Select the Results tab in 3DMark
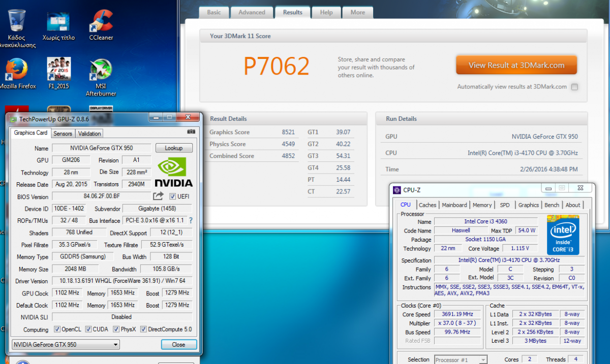The height and width of the screenshot is (364, 610). coord(292,12)
